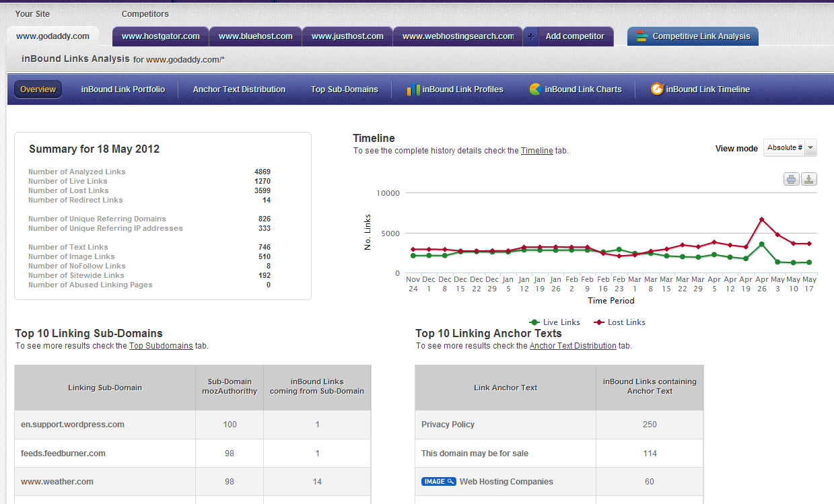Click the Sub-Domain mozAuthority column header
Image resolution: width=834 pixels, height=504 pixels.
230,388
